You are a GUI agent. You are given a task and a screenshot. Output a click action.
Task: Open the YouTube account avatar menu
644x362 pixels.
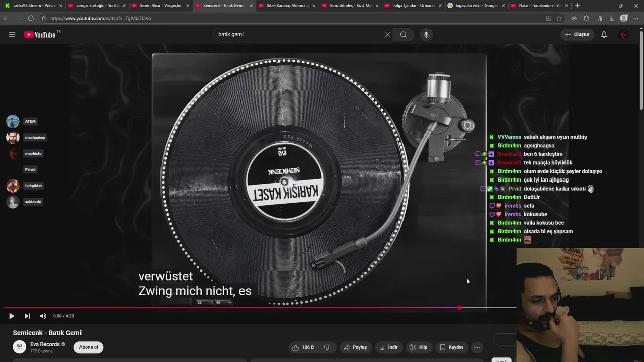(624, 35)
